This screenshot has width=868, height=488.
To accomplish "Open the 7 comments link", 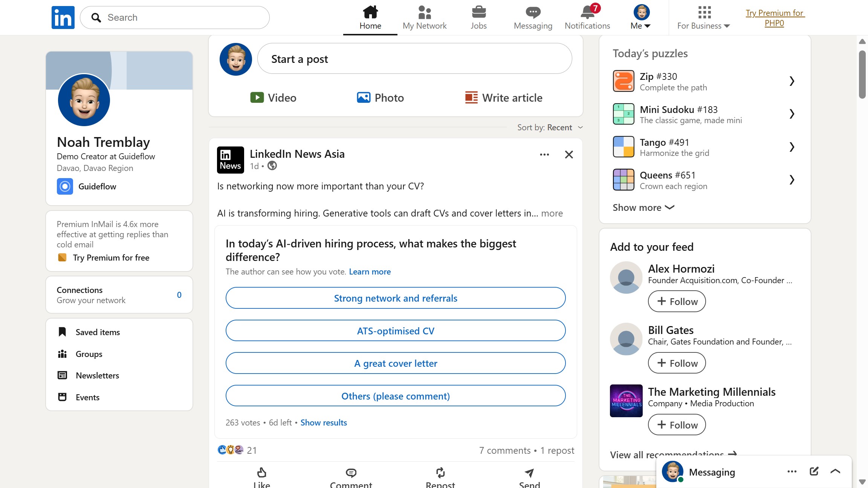I will [505, 450].
